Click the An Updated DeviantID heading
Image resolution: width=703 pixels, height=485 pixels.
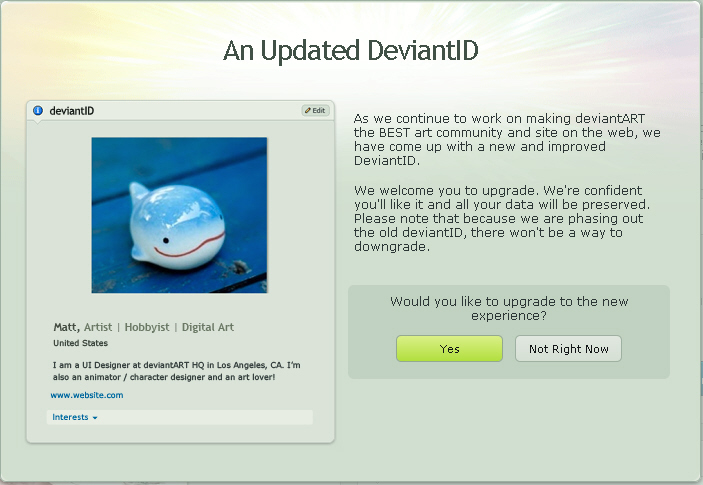351,50
